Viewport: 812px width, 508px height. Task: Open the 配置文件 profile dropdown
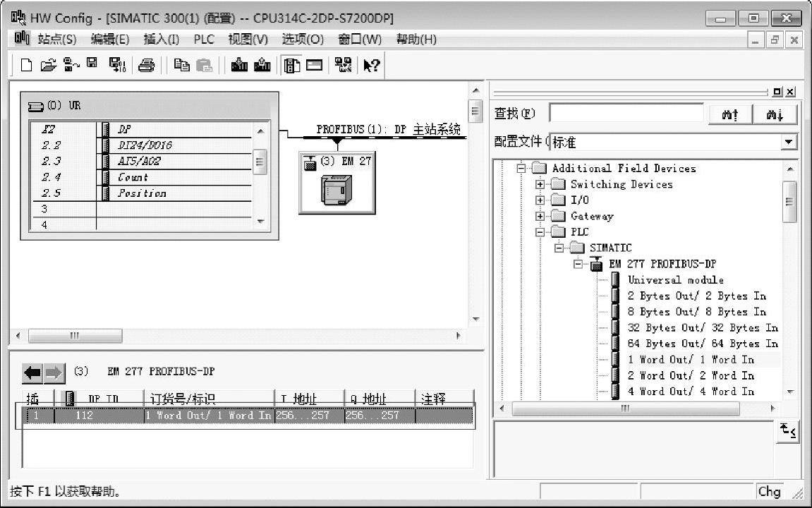tap(788, 142)
